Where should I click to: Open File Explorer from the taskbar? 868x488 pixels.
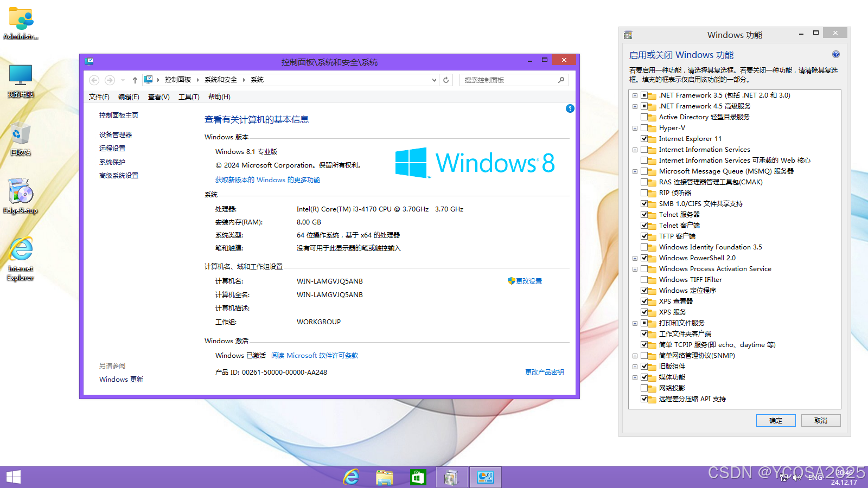click(385, 477)
